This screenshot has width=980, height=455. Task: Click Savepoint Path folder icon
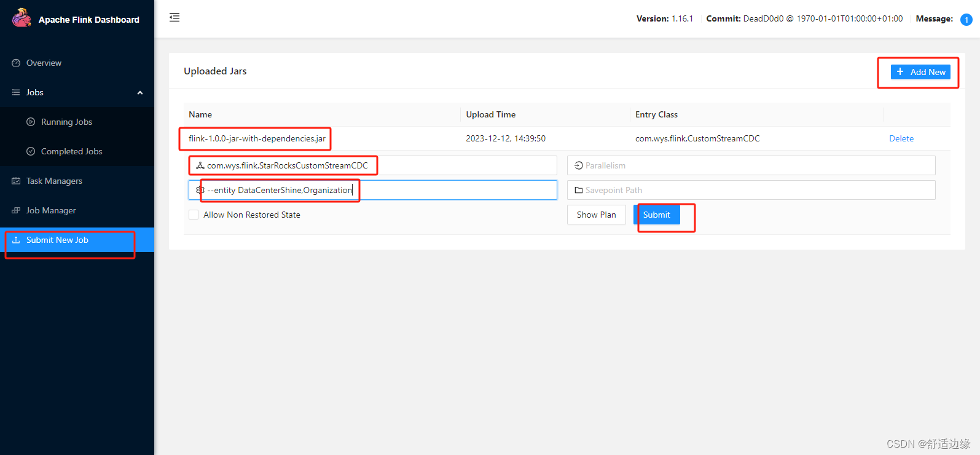pyautogui.click(x=579, y=190)
